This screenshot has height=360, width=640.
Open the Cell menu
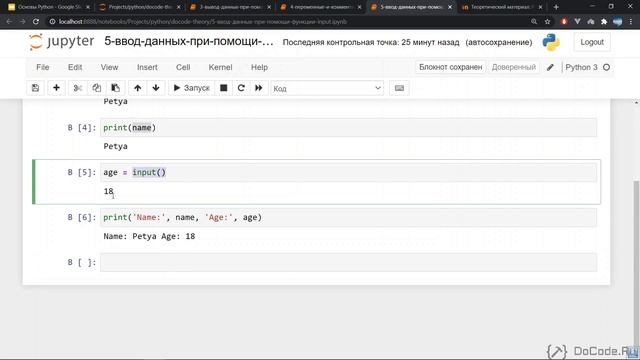pyautogui.click(x=183, y=67)
